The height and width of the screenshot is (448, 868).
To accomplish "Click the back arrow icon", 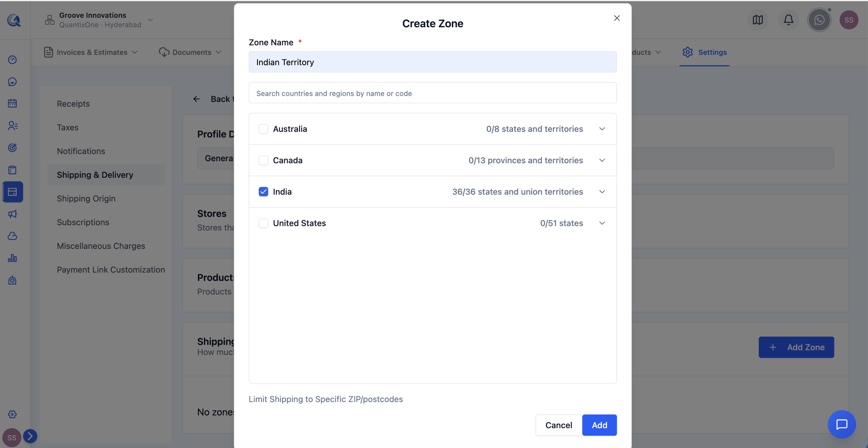I will [197, 99].
